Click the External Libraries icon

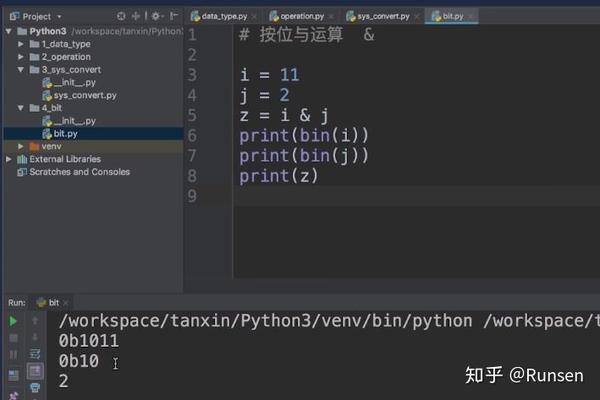22,159
